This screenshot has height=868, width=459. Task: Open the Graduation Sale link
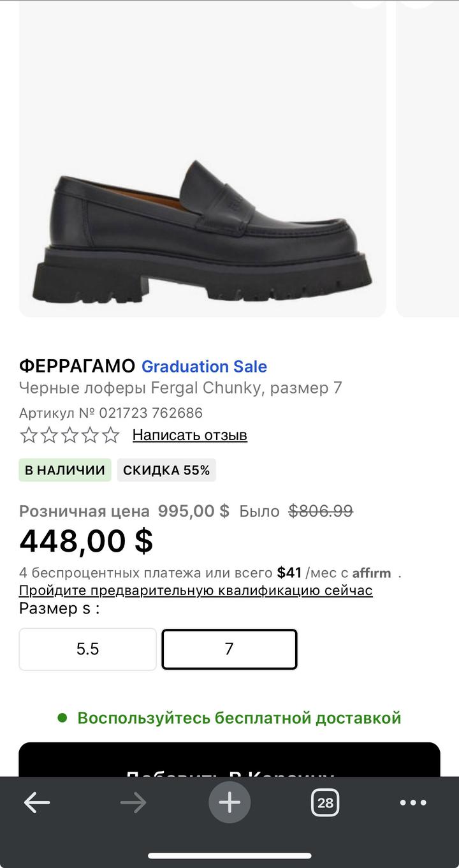204,367
